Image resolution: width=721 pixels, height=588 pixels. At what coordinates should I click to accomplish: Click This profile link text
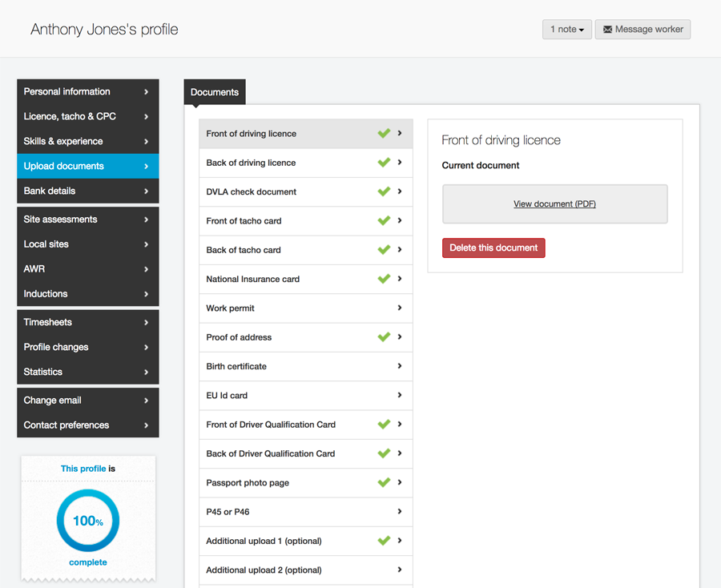pyautogui.click(x=83, y=469)
